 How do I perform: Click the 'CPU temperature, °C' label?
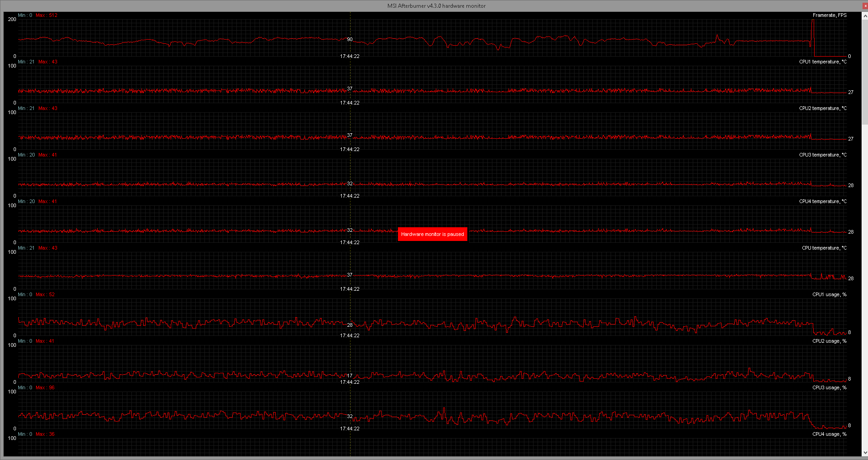click(824, 248)
